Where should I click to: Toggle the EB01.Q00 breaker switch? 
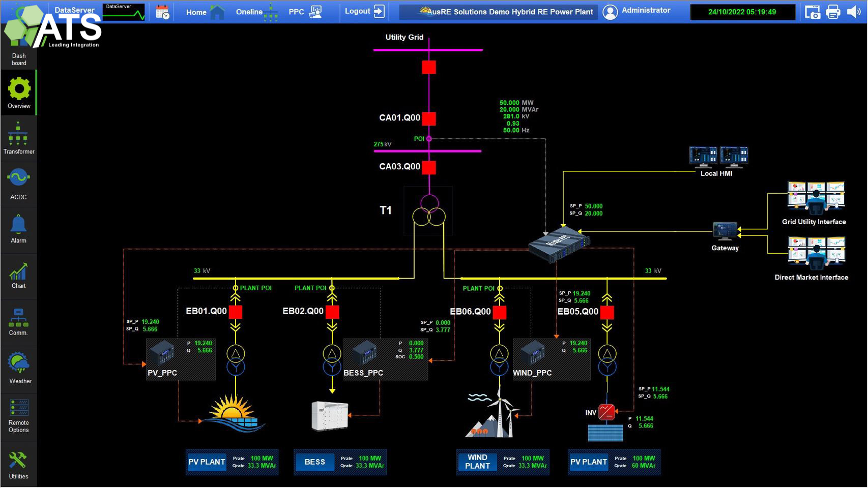[236, 312]
